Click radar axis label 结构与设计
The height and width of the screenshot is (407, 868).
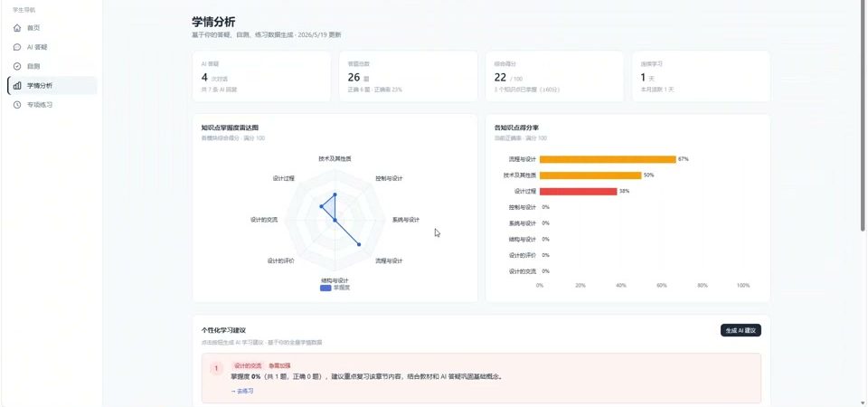(x=335, y=280)
